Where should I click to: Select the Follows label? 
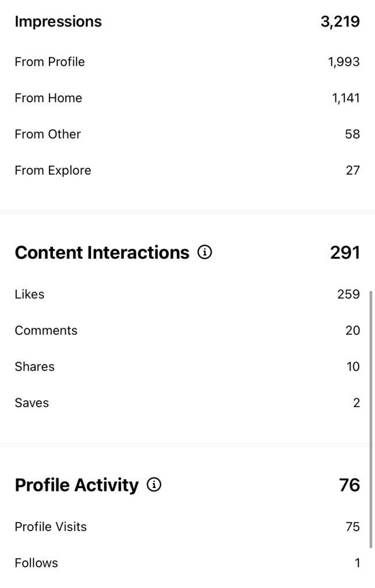pyautogui.click(x=36, y=563)
